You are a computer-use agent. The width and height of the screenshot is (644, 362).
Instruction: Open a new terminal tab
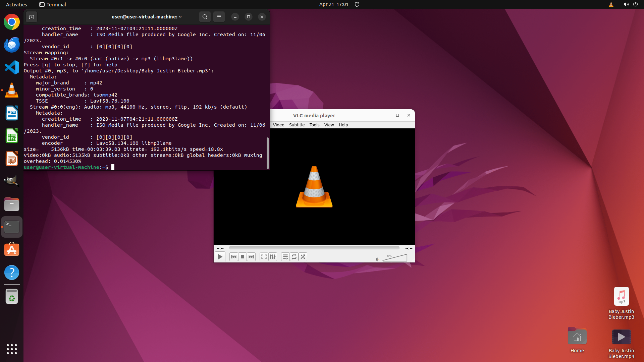click(32, 17)
